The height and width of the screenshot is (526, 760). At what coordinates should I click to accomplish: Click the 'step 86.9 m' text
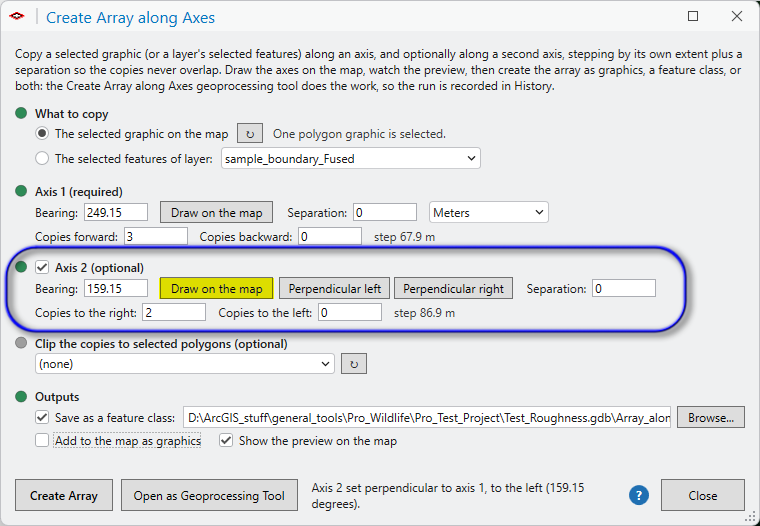click(x=424, y=313)
